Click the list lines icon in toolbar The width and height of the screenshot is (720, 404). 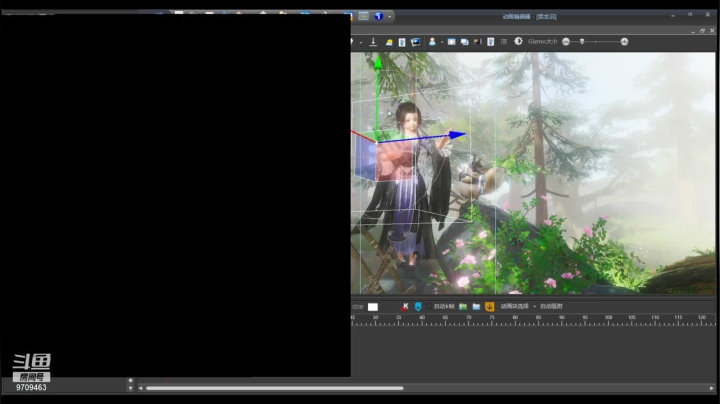pos(504,42)
